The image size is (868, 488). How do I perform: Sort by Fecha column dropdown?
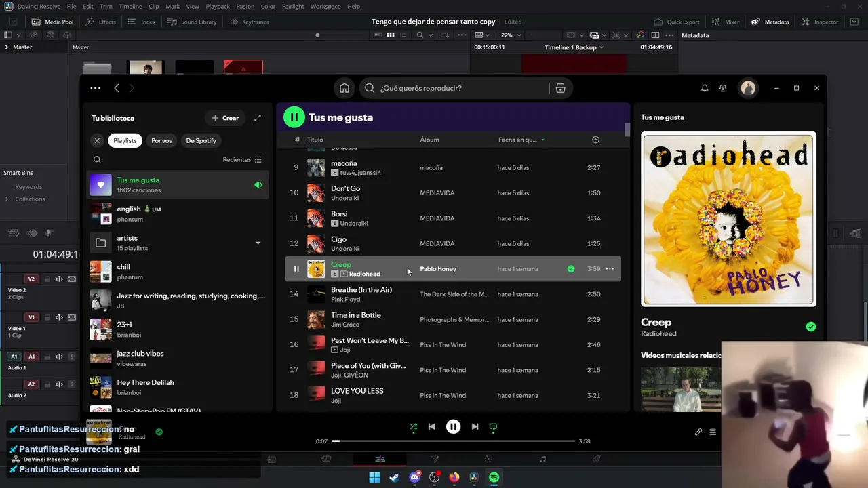point(521,140)
